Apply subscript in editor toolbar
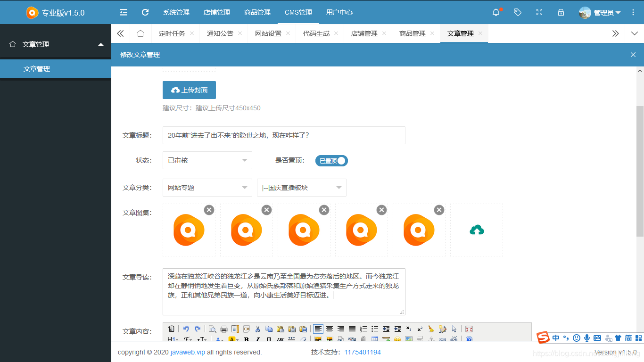Image resolution: width=644 pixels, height=362 pixels. click(x=409, y=329)
